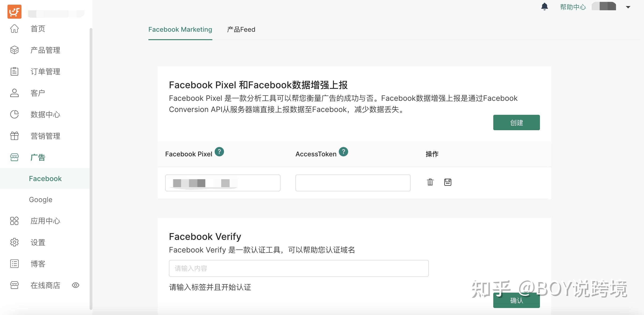
Task: Click the AccessToken input field
Action: coord(353,183)
